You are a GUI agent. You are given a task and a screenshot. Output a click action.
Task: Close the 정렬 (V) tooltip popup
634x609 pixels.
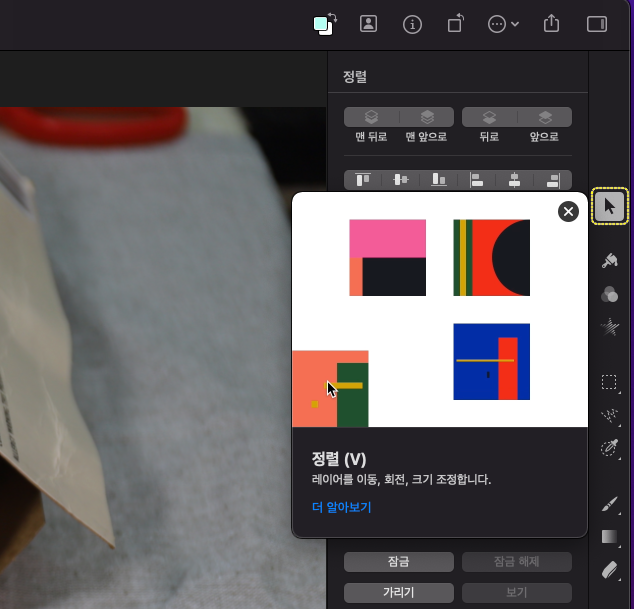click(568, 211)
